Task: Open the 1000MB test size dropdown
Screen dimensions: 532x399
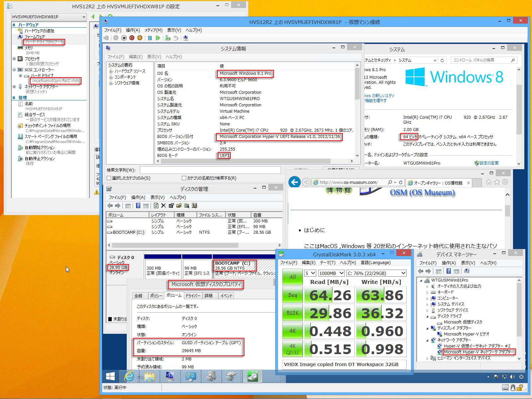Action: coord(331,273)
